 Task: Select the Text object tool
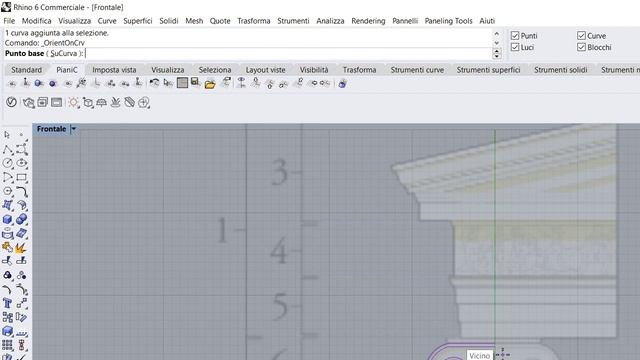(x=7, y=303)
